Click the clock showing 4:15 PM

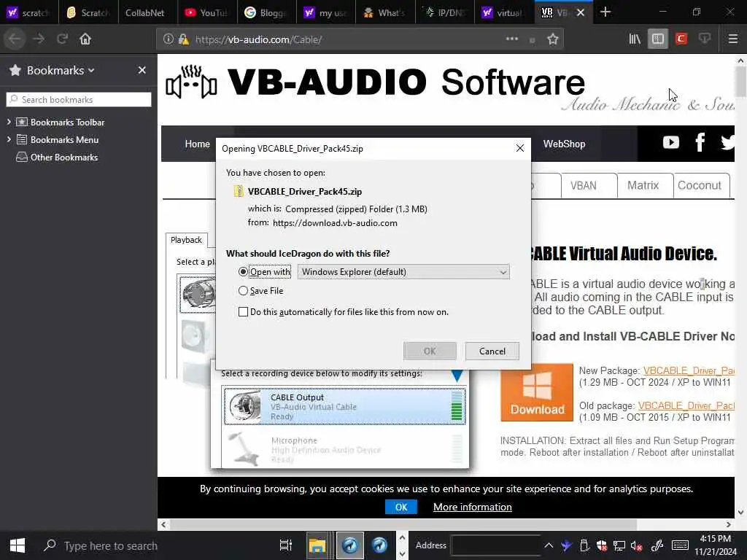click(x=715, y=539)
